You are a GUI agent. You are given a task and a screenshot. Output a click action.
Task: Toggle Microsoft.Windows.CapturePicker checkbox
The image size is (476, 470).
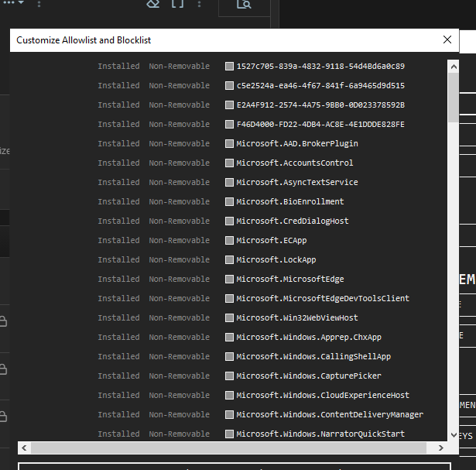click(x=229, y=376)
